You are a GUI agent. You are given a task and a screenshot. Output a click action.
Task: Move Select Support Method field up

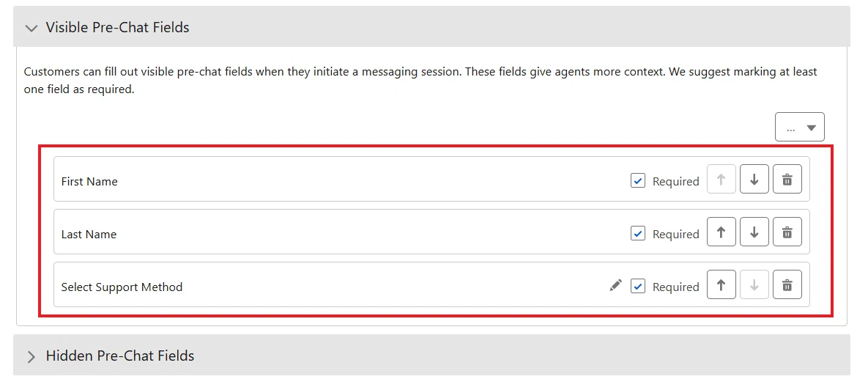[722, 284]
